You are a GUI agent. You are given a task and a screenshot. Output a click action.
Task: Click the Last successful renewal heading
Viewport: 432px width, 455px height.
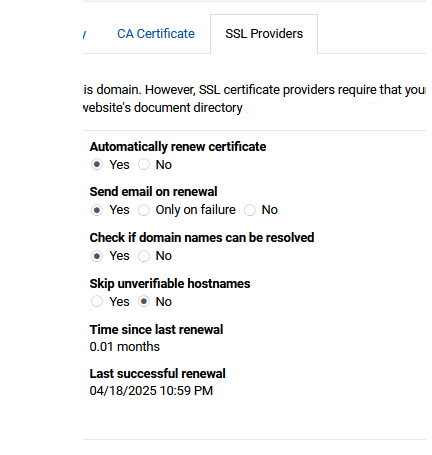tap(157, 374)
